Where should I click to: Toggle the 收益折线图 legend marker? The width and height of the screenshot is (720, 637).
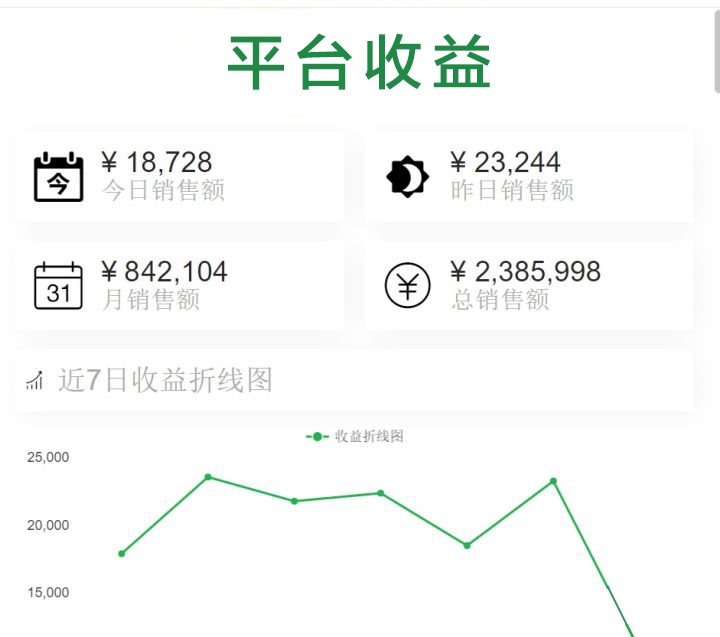click(317, 436)
